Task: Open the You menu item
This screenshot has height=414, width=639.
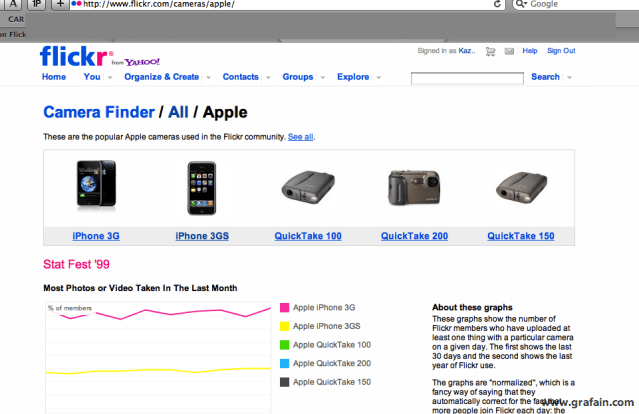Action: coord(92,77)
